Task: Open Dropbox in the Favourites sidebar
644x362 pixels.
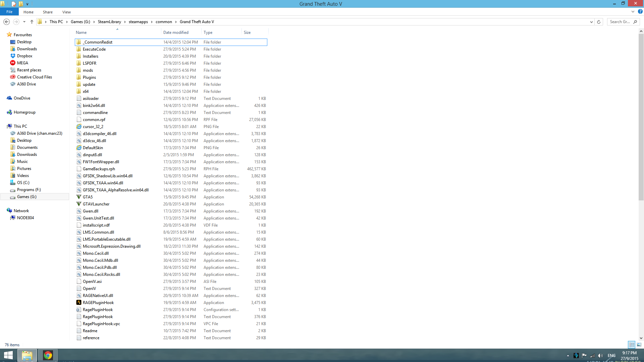Action: (x=24, y=56)
